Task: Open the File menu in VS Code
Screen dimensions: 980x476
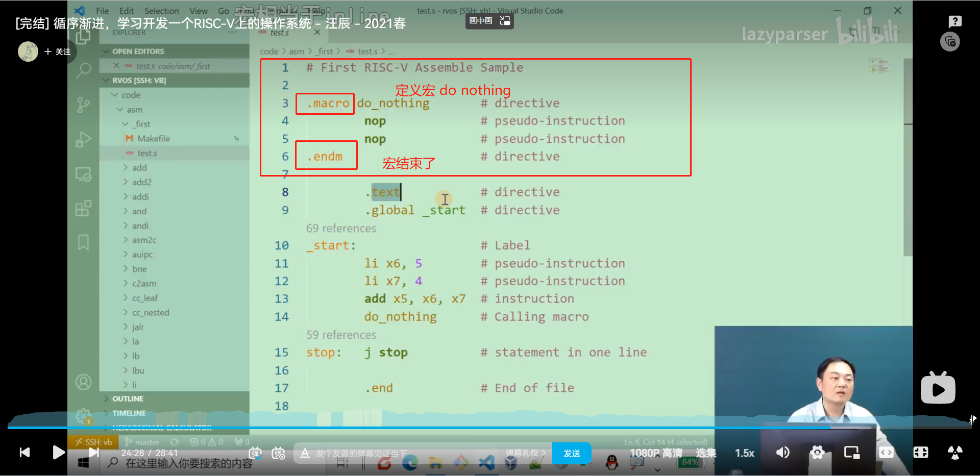Action: [x=102, y=11]
